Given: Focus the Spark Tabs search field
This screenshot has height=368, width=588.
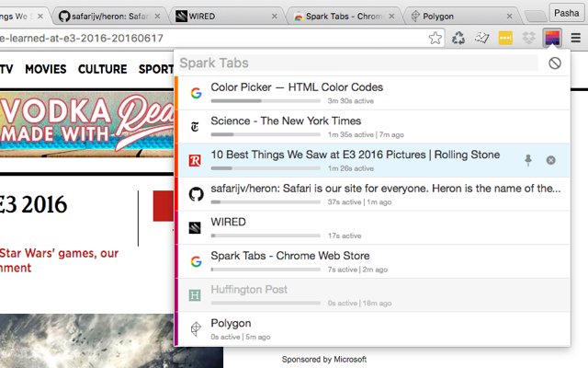Looking at the screenshot, I should coord(358,63).
